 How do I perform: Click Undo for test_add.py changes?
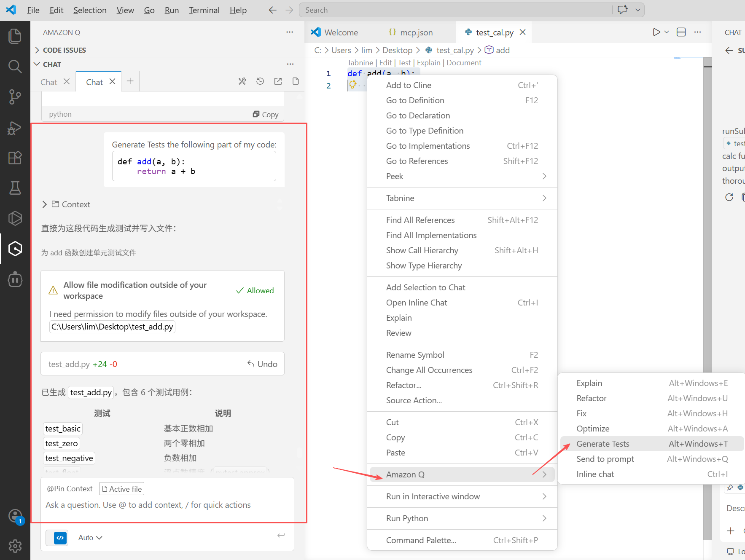coord(262,364)
